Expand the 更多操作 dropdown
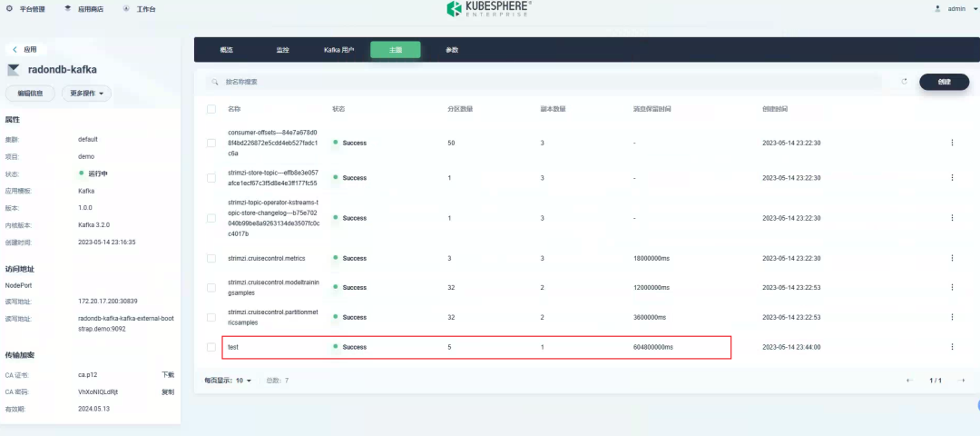The width and height of the screenshot is (980, 436). [86, 94]
